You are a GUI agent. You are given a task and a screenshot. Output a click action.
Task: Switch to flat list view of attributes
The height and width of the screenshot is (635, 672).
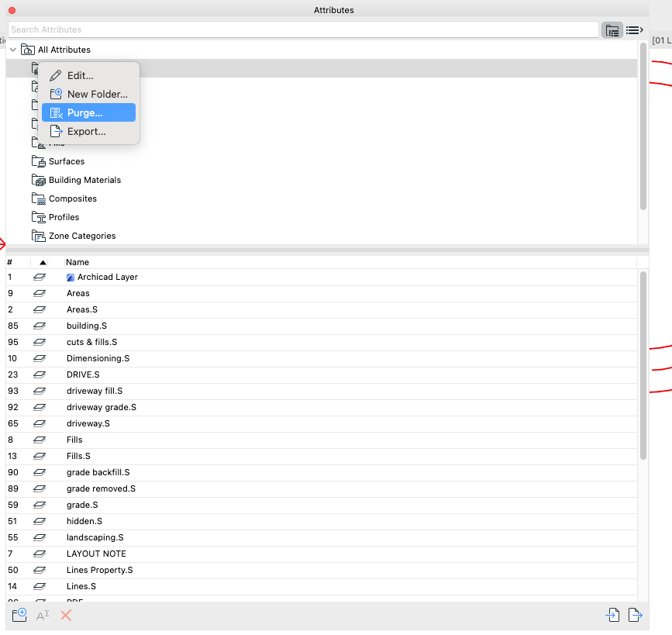634,29
